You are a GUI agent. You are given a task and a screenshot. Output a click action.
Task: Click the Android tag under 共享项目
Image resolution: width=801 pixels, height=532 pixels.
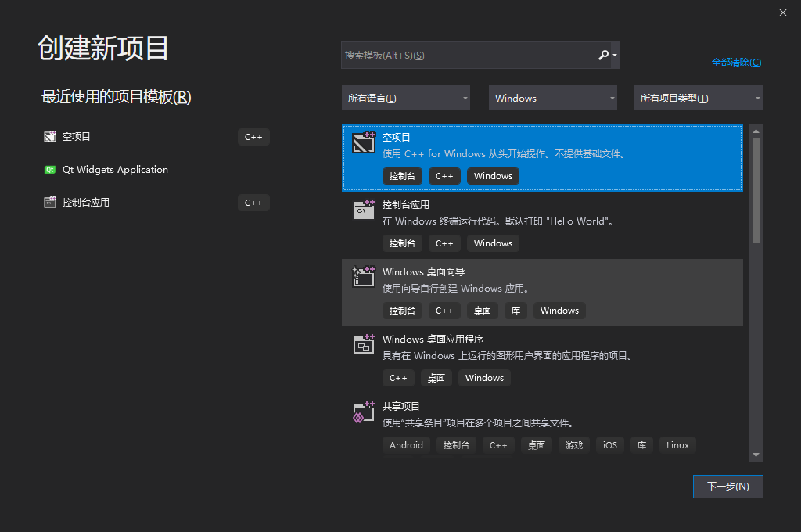[x=406, y=445]
